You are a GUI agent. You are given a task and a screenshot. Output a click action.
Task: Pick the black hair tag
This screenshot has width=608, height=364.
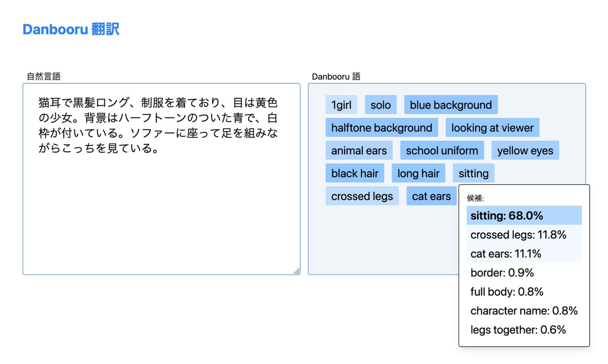coord(355,173)
